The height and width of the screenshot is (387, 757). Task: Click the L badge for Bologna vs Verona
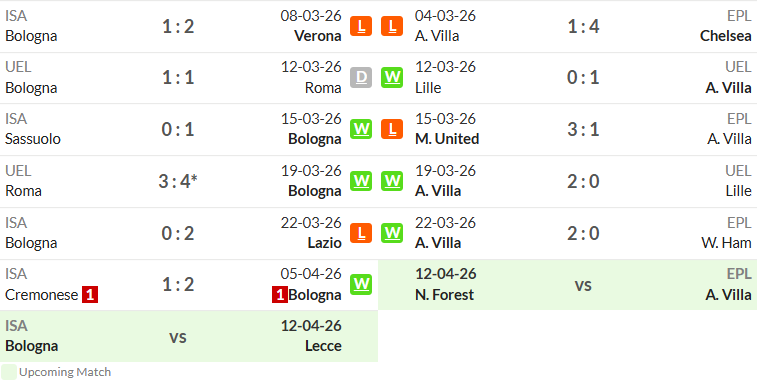pos(361,26)
